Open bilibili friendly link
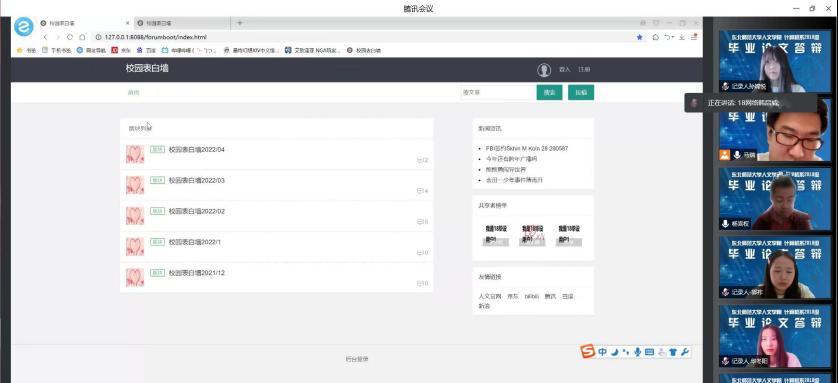Image resolution: width=838 pixels, height=383 pixels. pos(531,296)
